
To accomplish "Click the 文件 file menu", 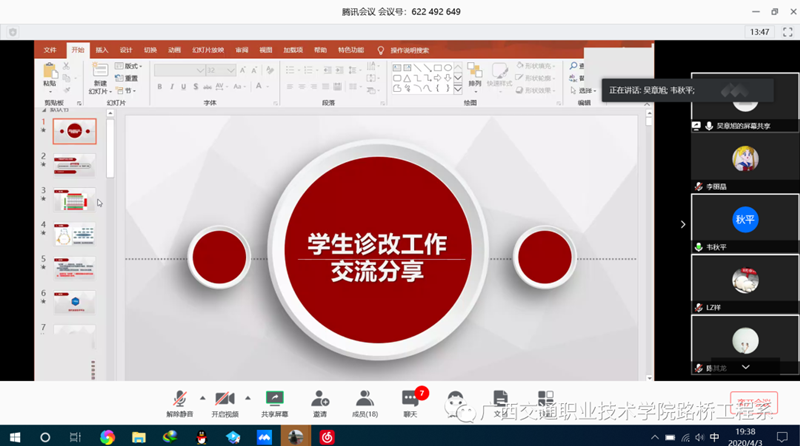I will tap(50, 50).
